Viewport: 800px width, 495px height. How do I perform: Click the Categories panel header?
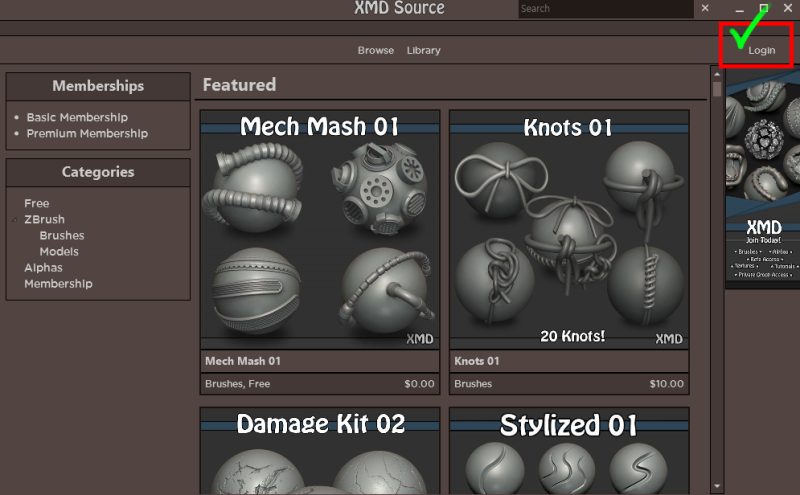point(98,172)
